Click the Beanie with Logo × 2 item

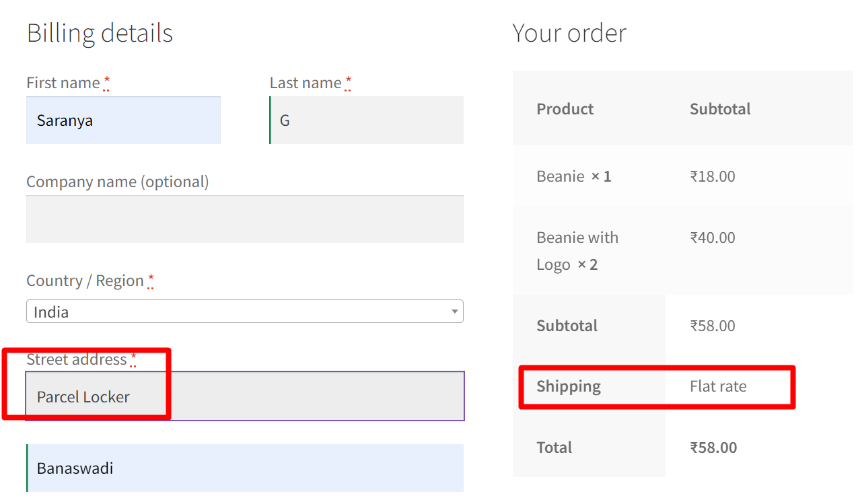tap(577, 250)
